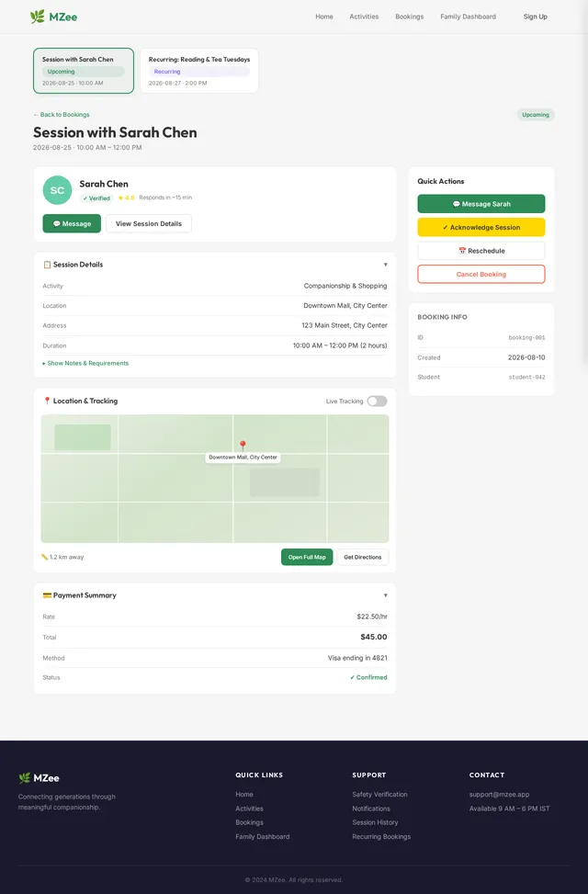Viewport: 588px width, 894px height.
Task: Click the $22.50/hr rate value
Action: (x=372, y=617)
